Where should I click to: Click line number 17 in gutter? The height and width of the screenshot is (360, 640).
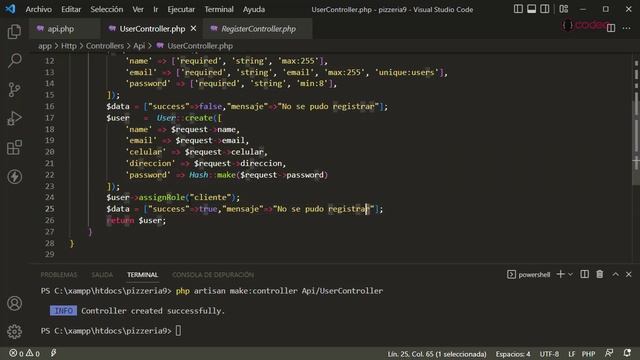pyautogui.click(x=49, y=118)
